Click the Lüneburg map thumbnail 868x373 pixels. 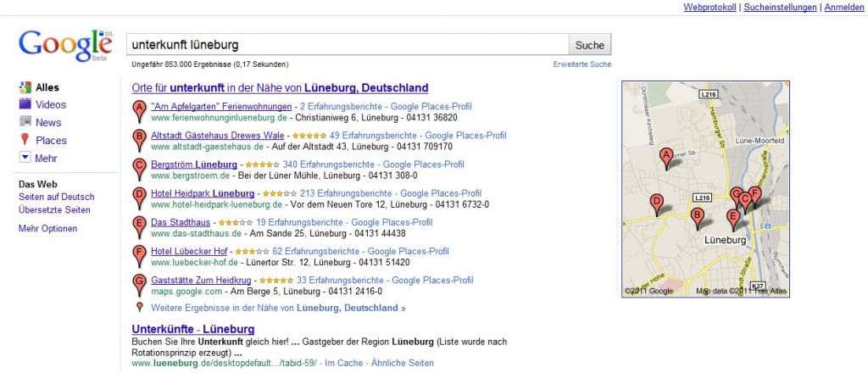click(x=705, y=189)
